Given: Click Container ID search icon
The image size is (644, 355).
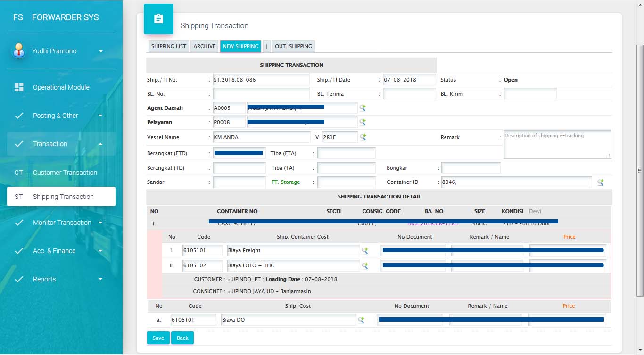Looking at the screenshot, I should point(600,182).
